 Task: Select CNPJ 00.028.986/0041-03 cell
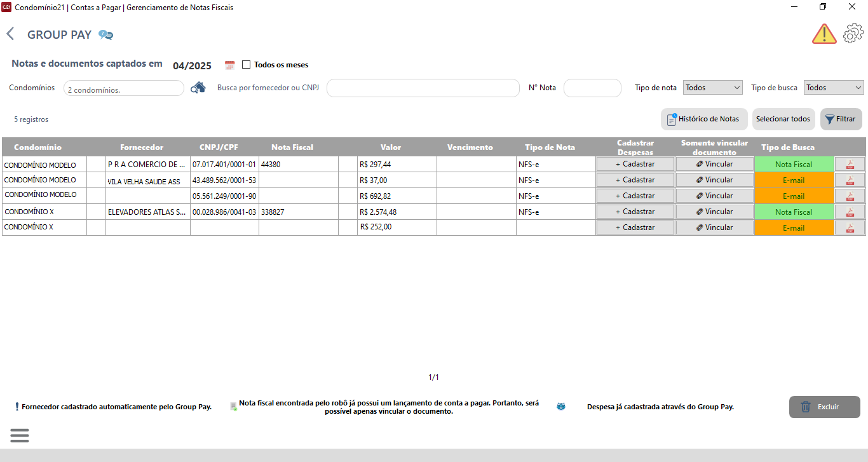pos(224,212)
